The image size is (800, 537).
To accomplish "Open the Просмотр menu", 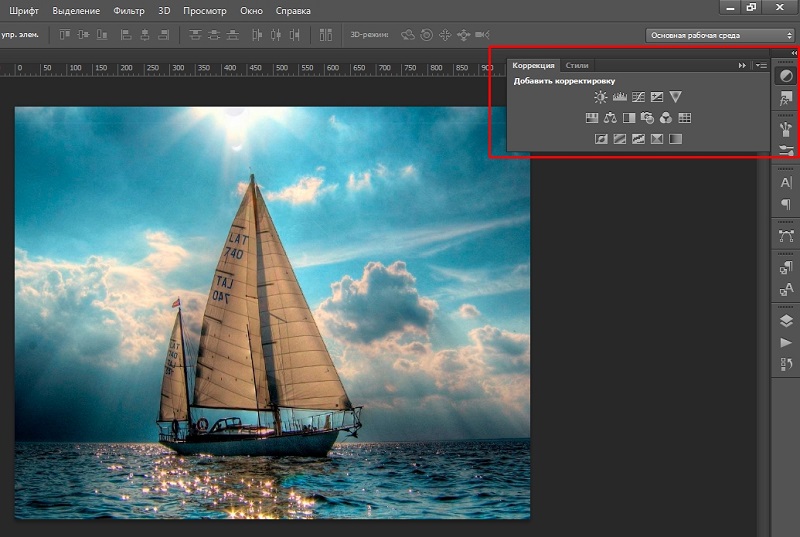I will click(x=205, y=11).
